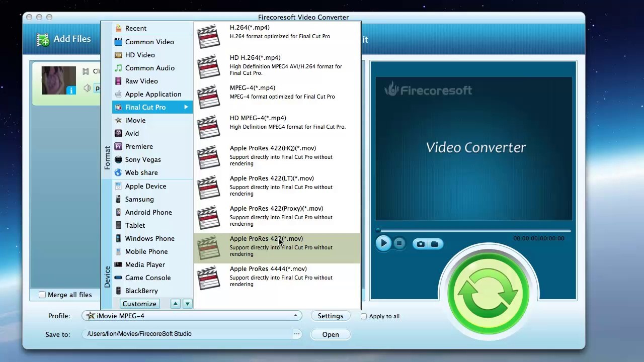
Task: Select the video file thumbnail
Action: click(x=58, y=80)
